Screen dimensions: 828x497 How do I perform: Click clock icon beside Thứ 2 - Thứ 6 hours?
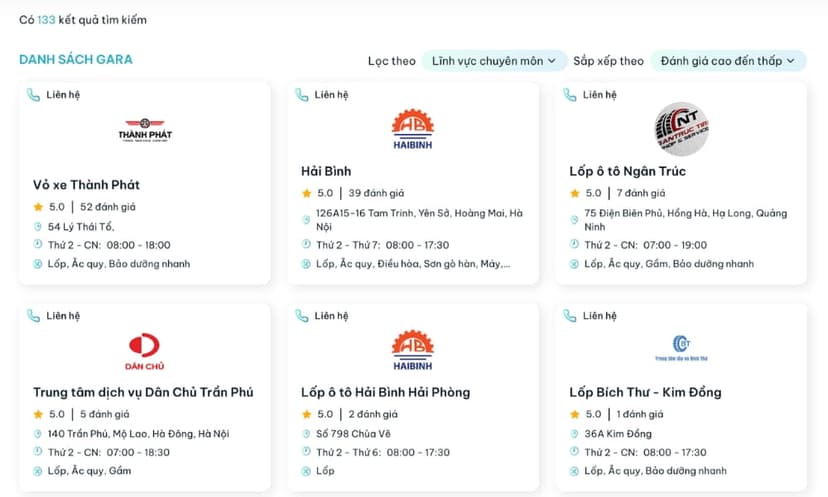click(x=306, y=452)
